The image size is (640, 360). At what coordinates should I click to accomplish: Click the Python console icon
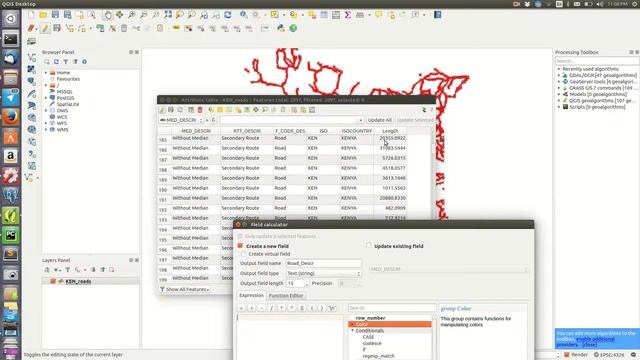pos(281,28)
